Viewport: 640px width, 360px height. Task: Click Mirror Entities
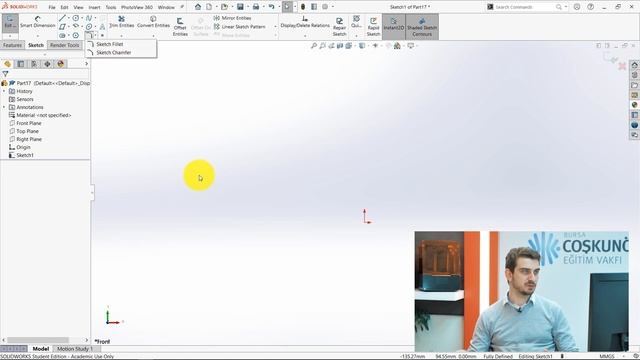click(232, 18)
